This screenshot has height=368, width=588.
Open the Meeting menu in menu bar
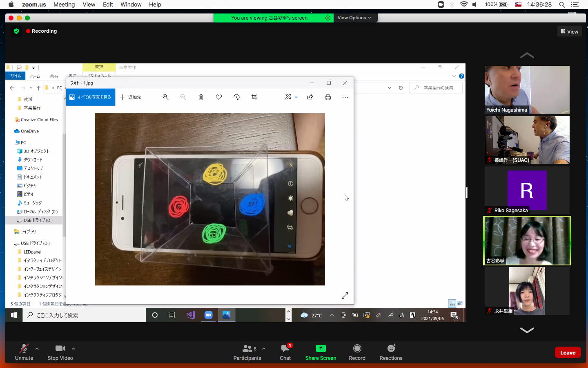[x=64, y=4]
